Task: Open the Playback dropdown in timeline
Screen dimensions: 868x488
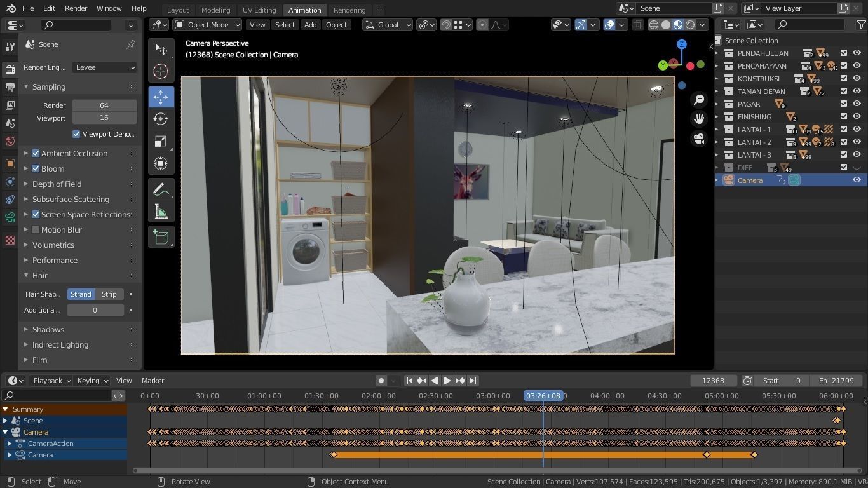Action: pos(51,381)
